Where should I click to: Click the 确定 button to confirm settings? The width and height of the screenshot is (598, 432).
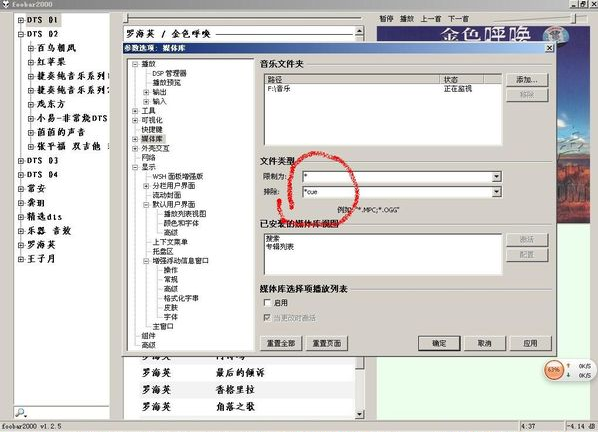pos(439,343)
